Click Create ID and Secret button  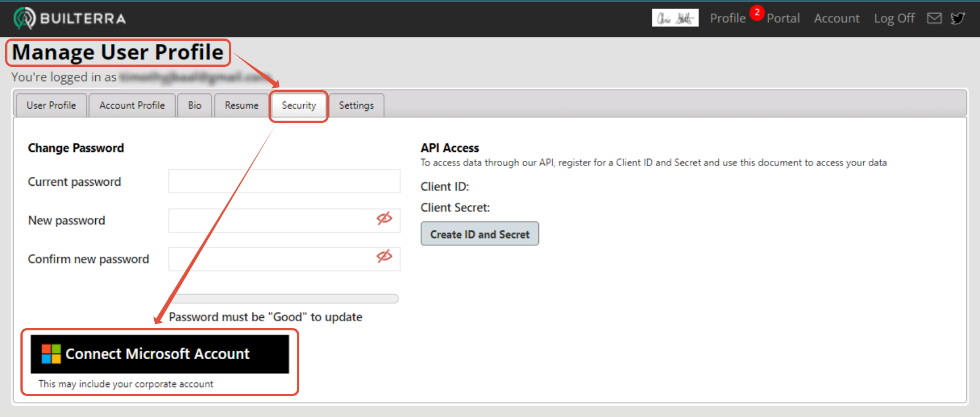480,233
